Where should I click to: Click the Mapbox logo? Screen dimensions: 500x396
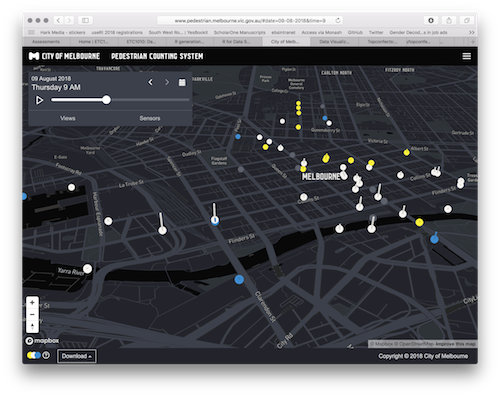coord(42,341)
